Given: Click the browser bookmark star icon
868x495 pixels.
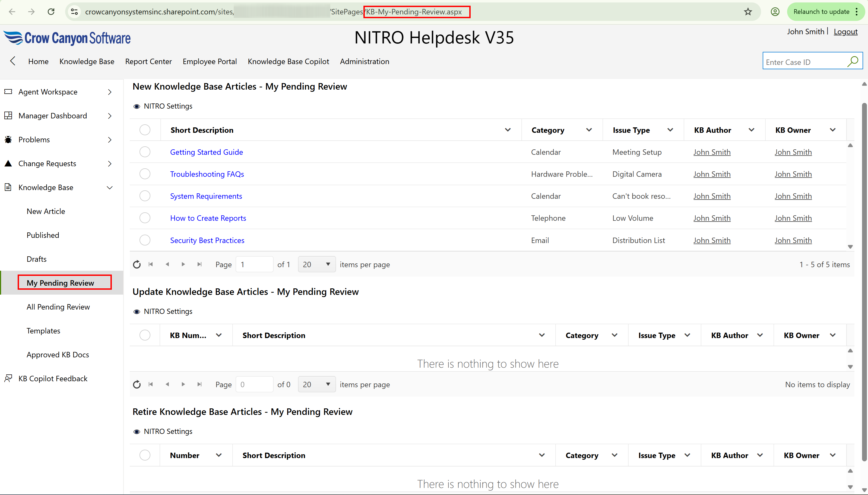Looking at the screenshot, I should (x=748, y=12).
